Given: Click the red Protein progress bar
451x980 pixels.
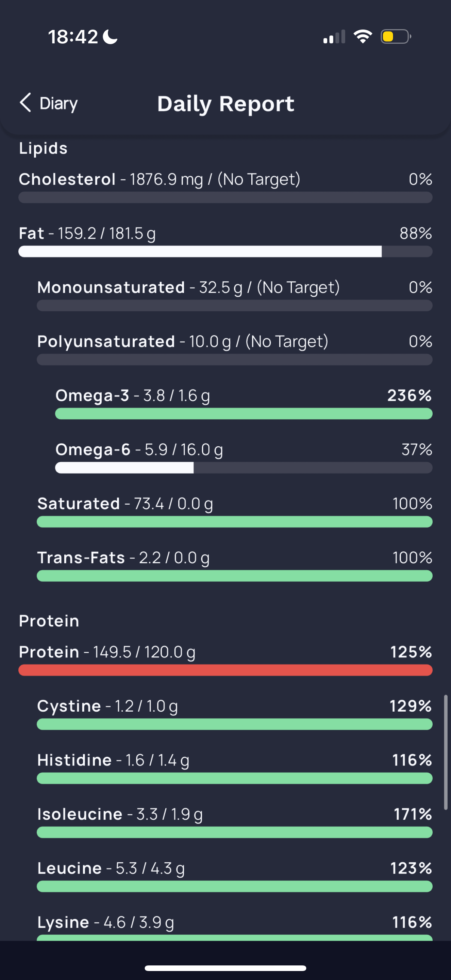Looking at the screenshot, I should [x=225, y=670].
